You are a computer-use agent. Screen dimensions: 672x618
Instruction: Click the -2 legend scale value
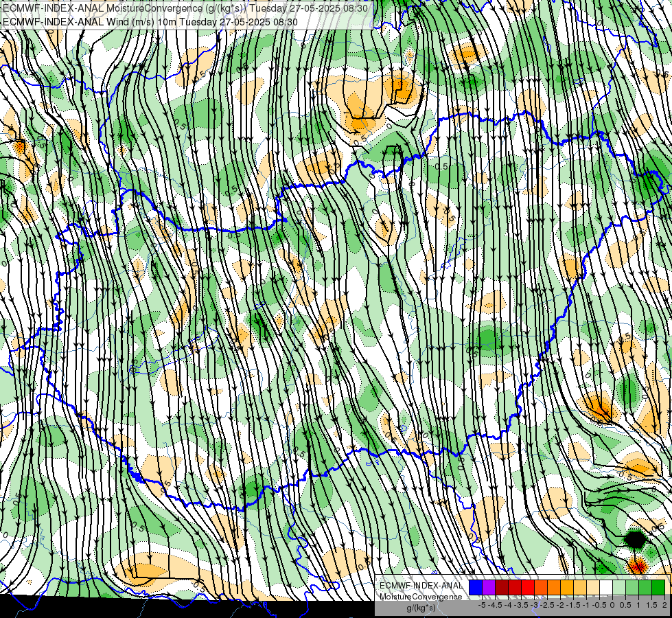pyautogui.click(x=560, y=605)
